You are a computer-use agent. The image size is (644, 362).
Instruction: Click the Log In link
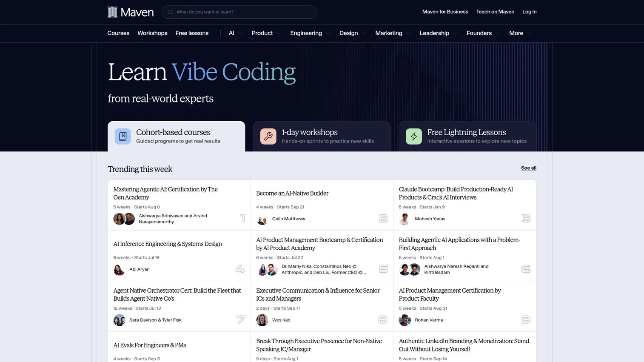[x=530, y=12]
